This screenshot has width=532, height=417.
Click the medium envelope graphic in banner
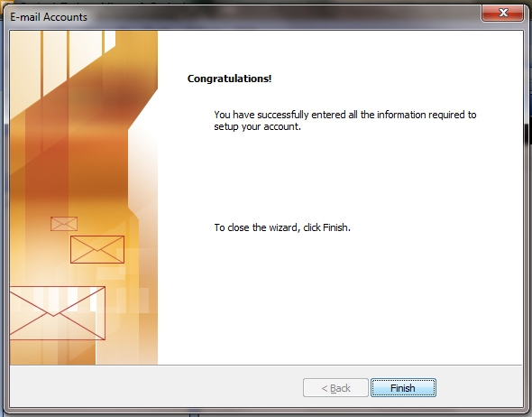[x=97, y=249]
